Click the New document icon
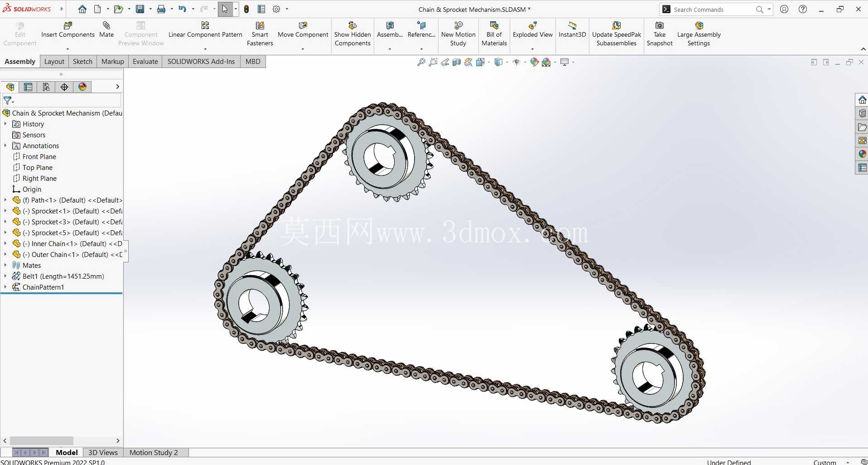Image resolution: width=868 pixels, height=465 pixels. point(97,9)
